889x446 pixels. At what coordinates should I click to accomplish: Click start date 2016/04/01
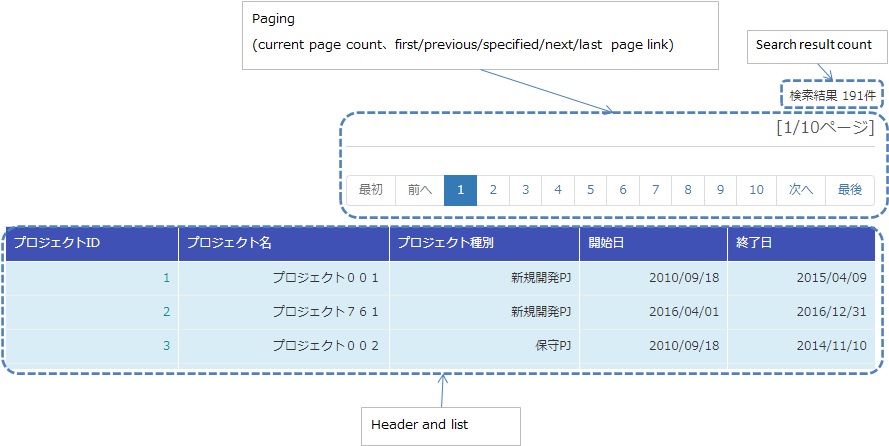pyautogui.click(x=654, y=312)
